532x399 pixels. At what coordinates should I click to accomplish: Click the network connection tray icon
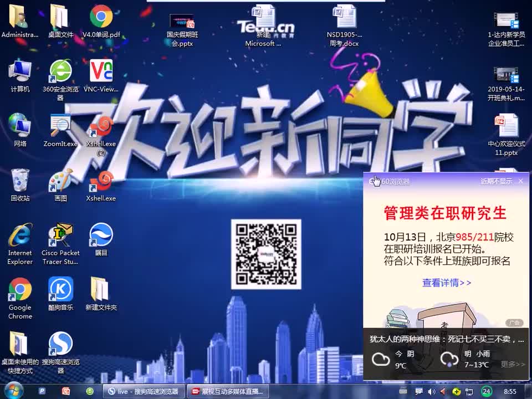(469, 392)
